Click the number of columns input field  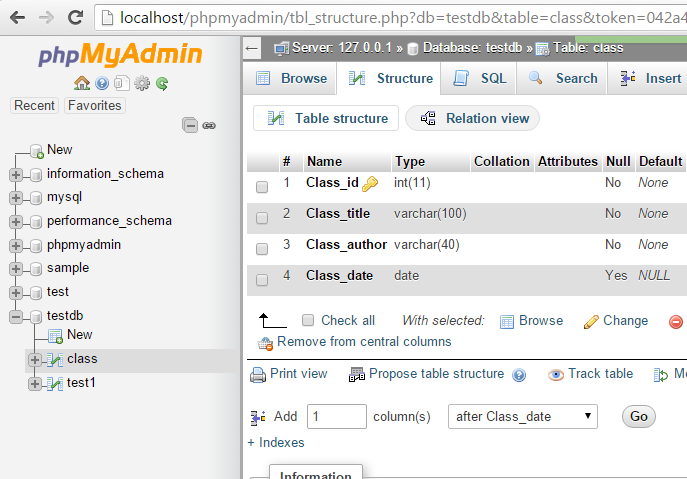click(x=337, y=416)
